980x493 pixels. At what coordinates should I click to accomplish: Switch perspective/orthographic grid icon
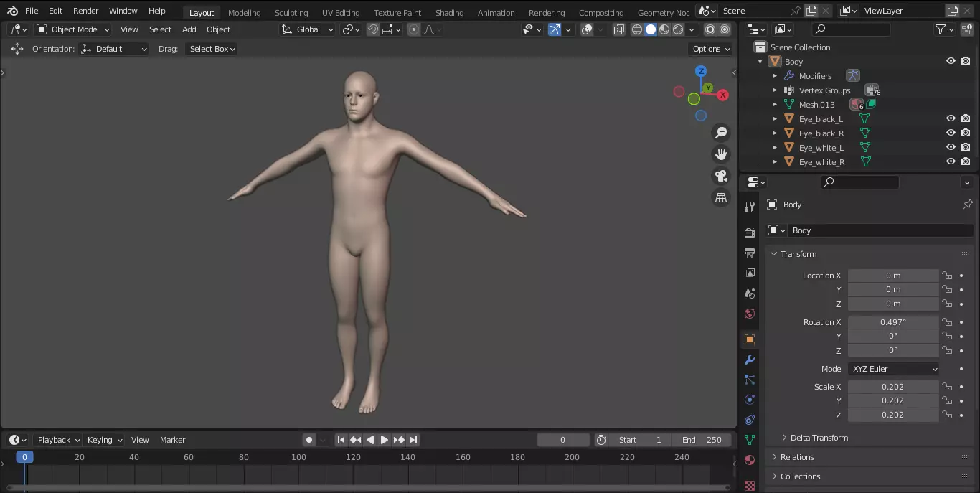(721, 197)
